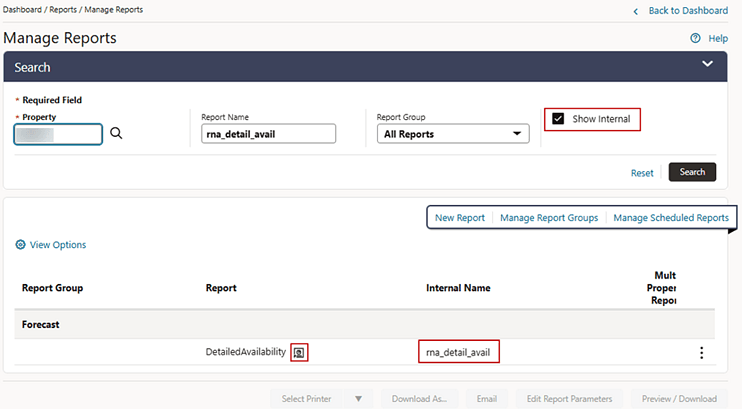Click the back arrow beside Back to Dashboard

point(636,11)
